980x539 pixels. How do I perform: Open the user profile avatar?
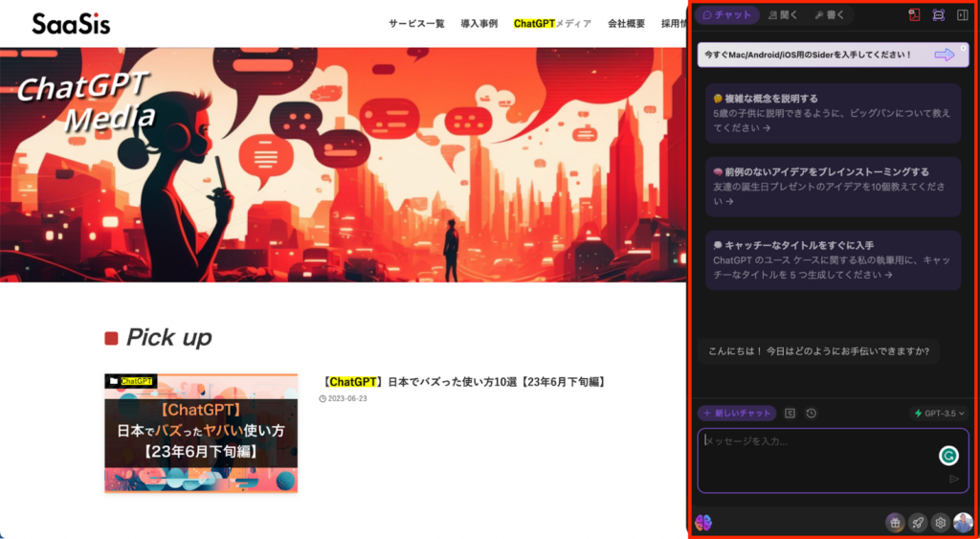[x=963, y=523]
